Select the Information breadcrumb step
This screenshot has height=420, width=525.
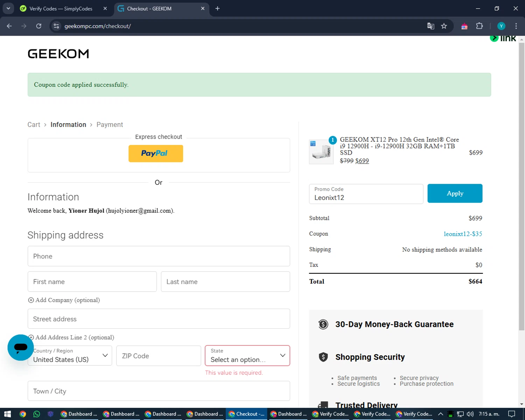tap(68, 125)
